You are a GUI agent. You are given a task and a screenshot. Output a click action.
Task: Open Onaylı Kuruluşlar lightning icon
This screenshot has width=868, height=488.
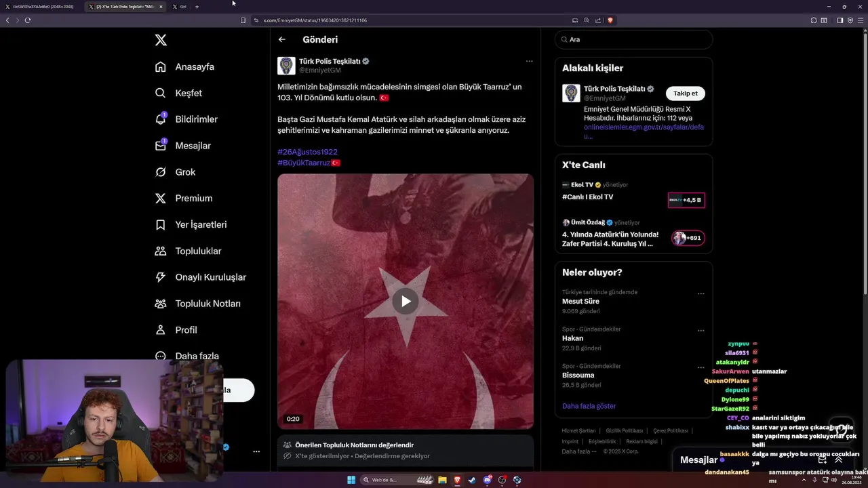point(161,277)
